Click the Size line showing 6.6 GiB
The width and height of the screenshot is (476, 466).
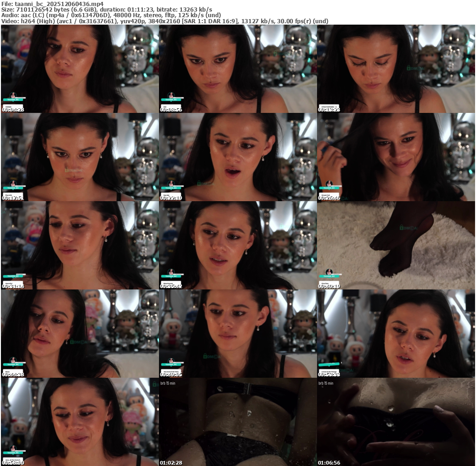(x=106, y=10)
